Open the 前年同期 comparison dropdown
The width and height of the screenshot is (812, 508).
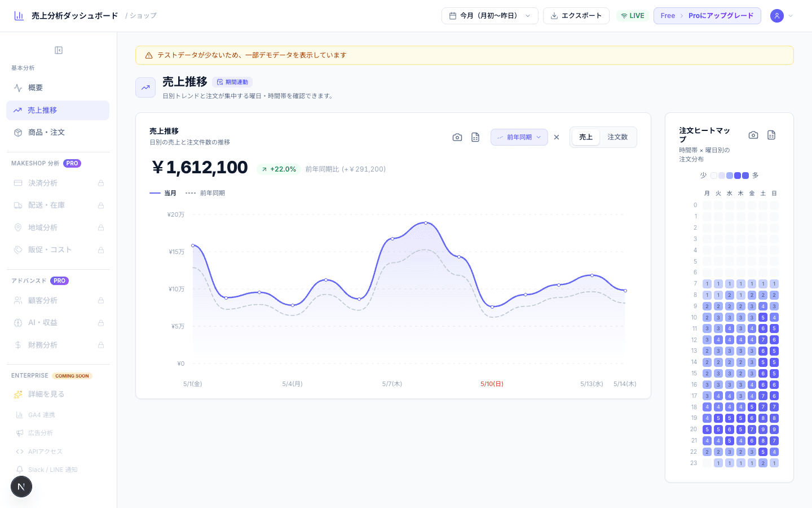(x=519, y=137)
